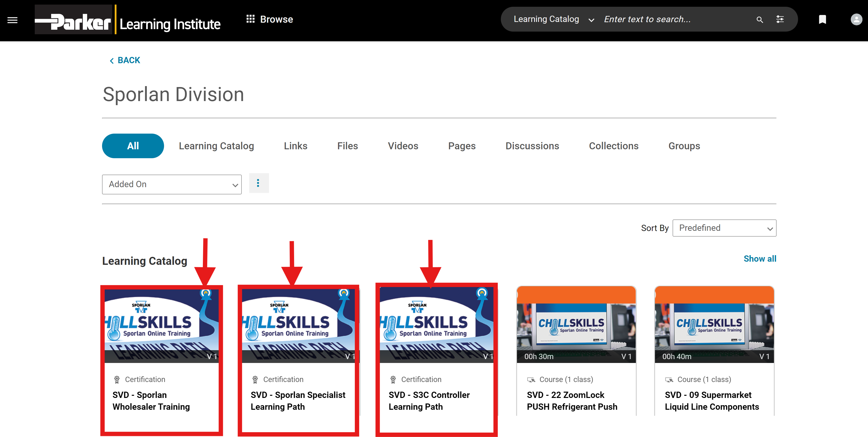Open SVD - S3C Controller Learning Path thumbnail
Image resolution: width=868 pixels, height=437 pixels.
click(437, 325)
